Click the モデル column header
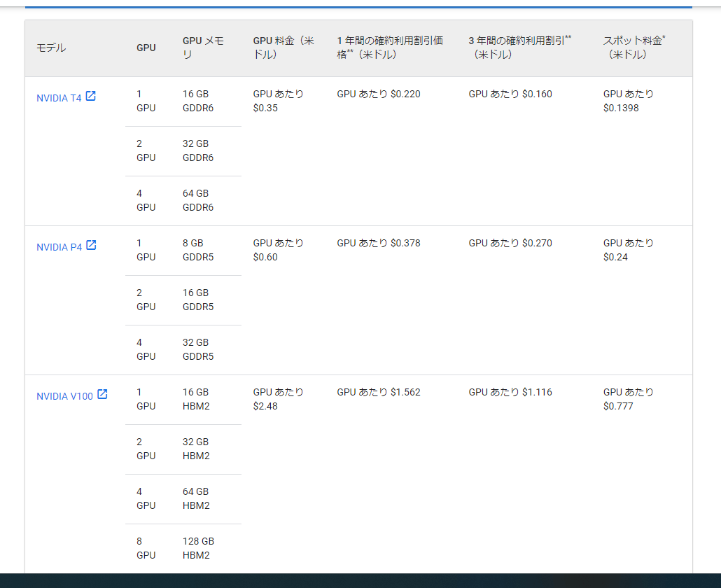 tap(51, 48)
